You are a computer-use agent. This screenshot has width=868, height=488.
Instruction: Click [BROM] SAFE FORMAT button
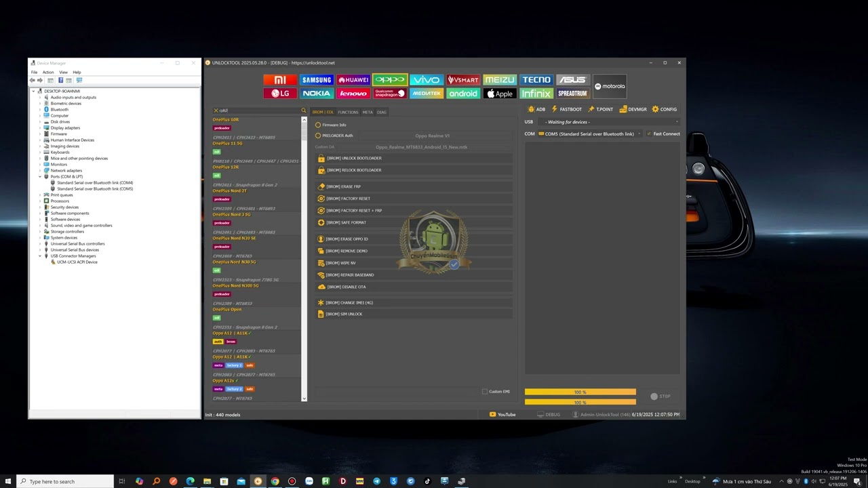(x=414, y=222)
